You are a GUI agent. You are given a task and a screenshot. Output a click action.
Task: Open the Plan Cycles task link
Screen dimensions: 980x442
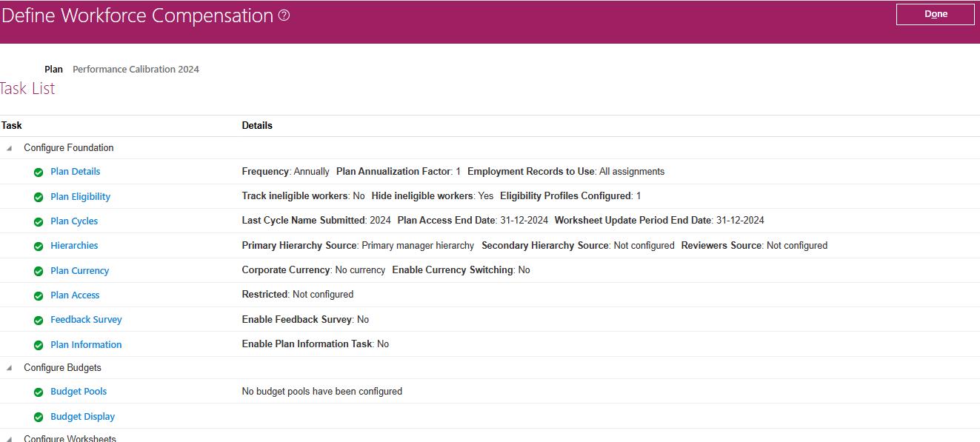pyautogui.click(x=74, y=221)
